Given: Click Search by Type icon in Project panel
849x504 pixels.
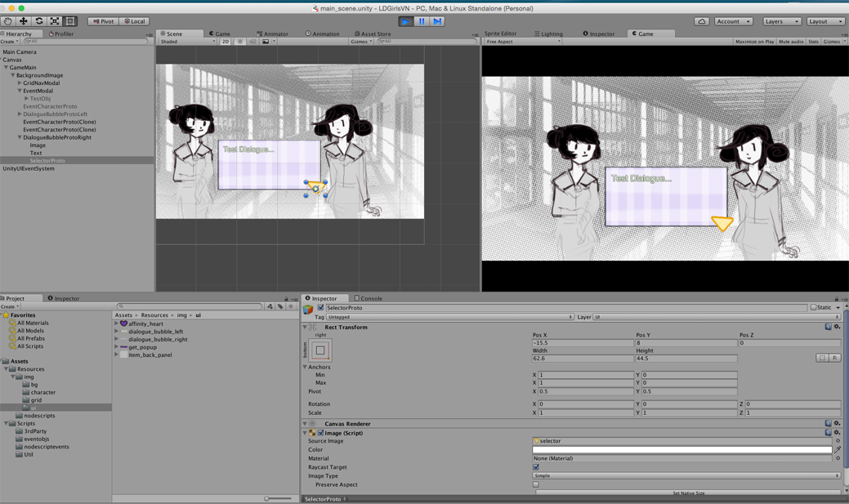Looking at the screenshot, I should [270, 306].
